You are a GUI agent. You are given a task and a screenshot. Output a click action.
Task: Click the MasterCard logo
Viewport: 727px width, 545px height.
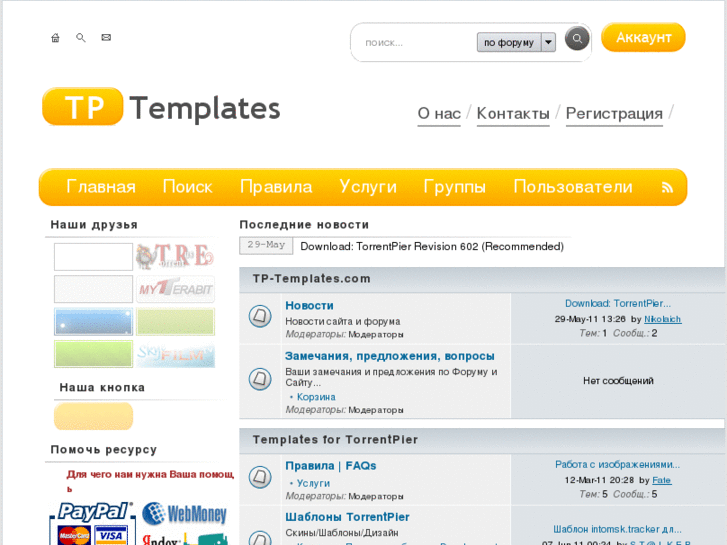[x=74, y=535]
